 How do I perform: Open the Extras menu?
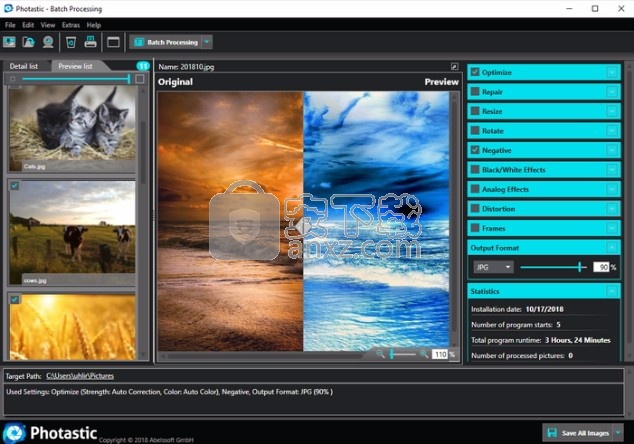[71, 25]
